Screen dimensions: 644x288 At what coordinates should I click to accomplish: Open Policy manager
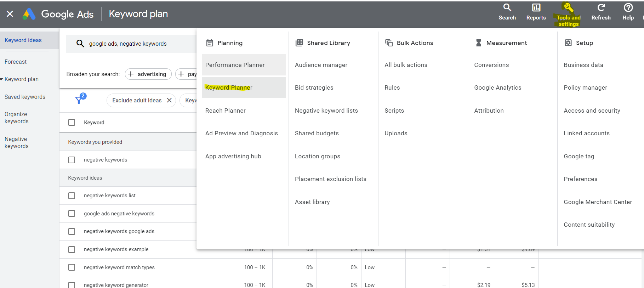pos(586,87)
